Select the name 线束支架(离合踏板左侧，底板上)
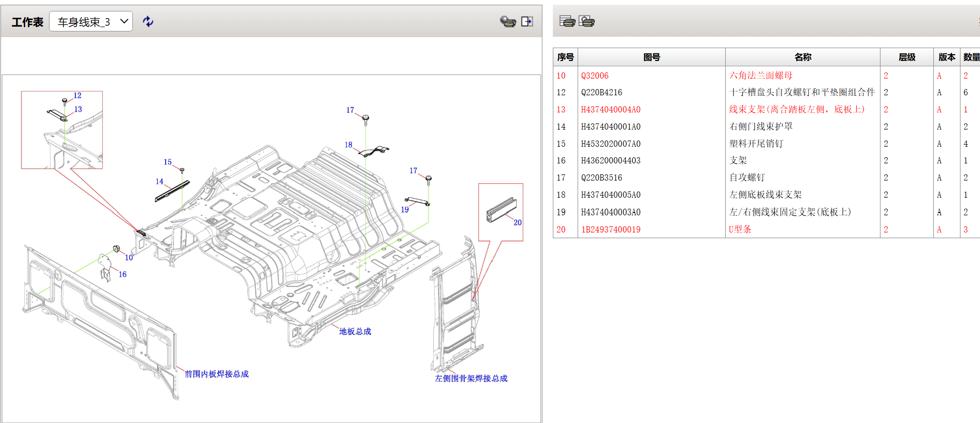 797,110
